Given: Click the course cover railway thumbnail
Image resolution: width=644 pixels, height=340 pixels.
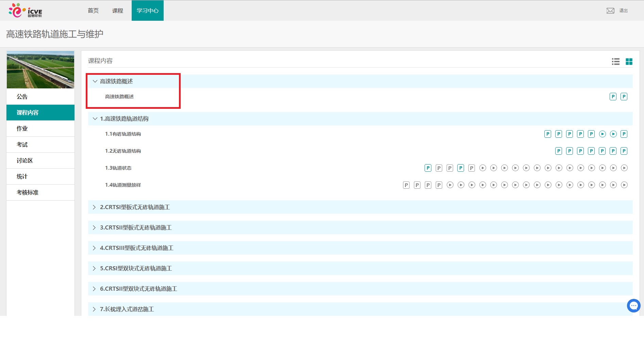Looking at the screenshot, I should tap(40, 70).
